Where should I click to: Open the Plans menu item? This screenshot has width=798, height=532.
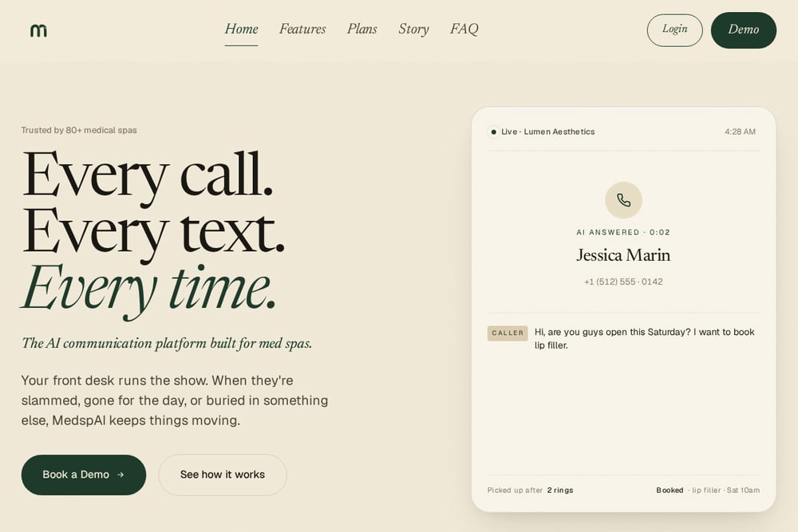pyautogui.click(x=361, y=29)
